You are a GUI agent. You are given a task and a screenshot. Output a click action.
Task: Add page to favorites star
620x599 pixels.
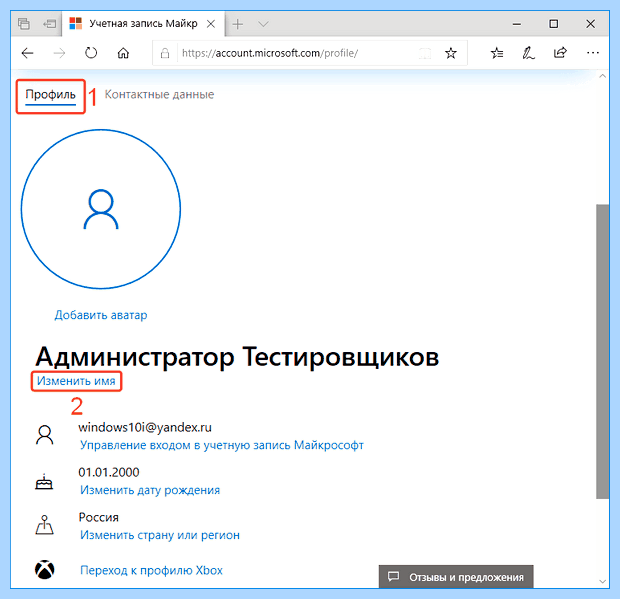(x=451, y=53)
